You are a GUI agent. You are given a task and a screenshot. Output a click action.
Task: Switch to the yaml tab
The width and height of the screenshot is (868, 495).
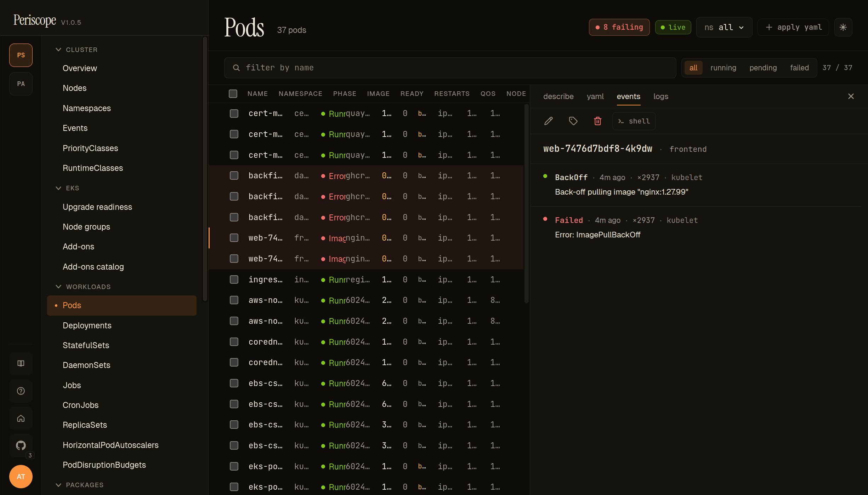coord(595,96)
